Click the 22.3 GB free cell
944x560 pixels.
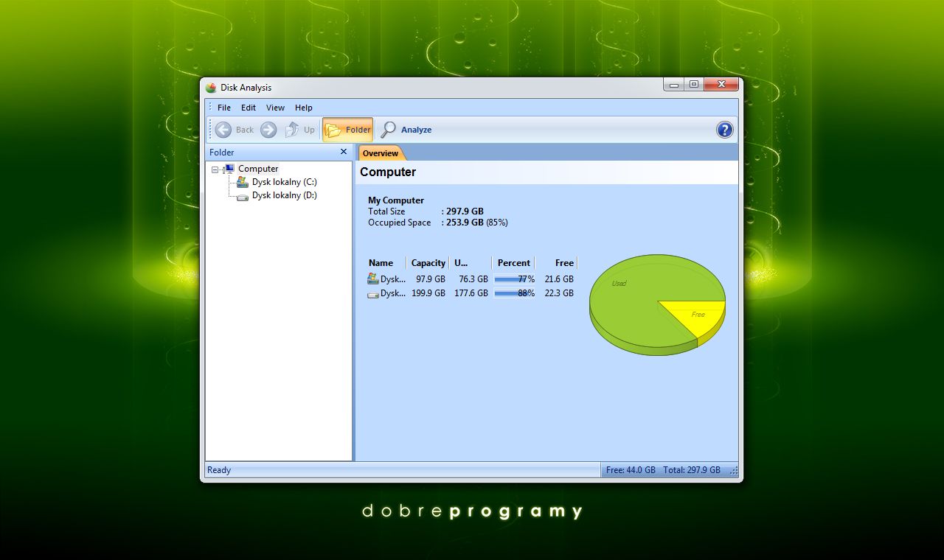click(559, 293)
